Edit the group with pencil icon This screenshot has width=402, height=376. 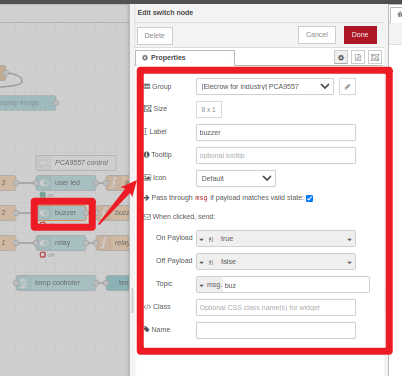[x=347, y=87]
